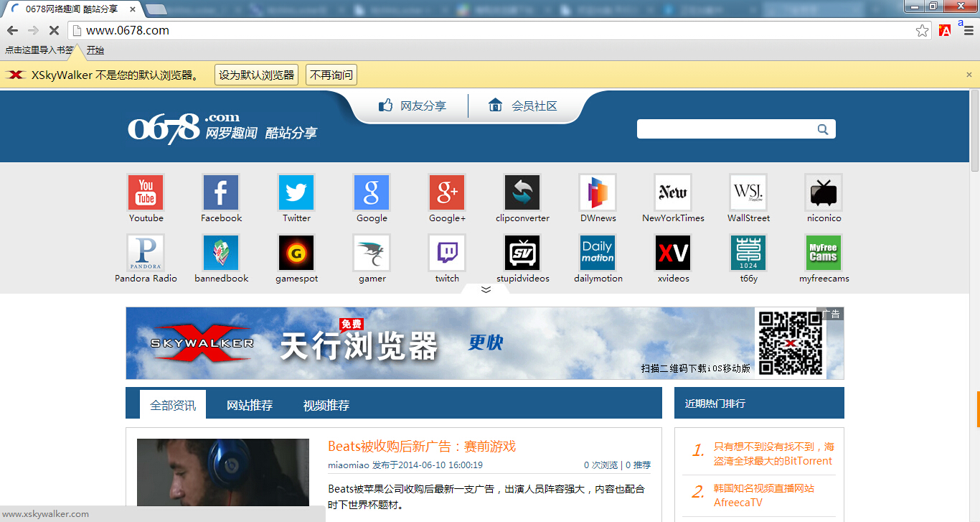The height and width of the screenshot is (522, 980).
Task: Open a new browser tab
Action: coord(156,9)
